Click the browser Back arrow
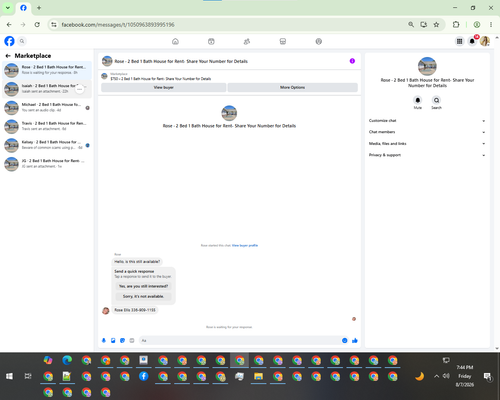Screen dimensions: 500x400 pos(9,25)
